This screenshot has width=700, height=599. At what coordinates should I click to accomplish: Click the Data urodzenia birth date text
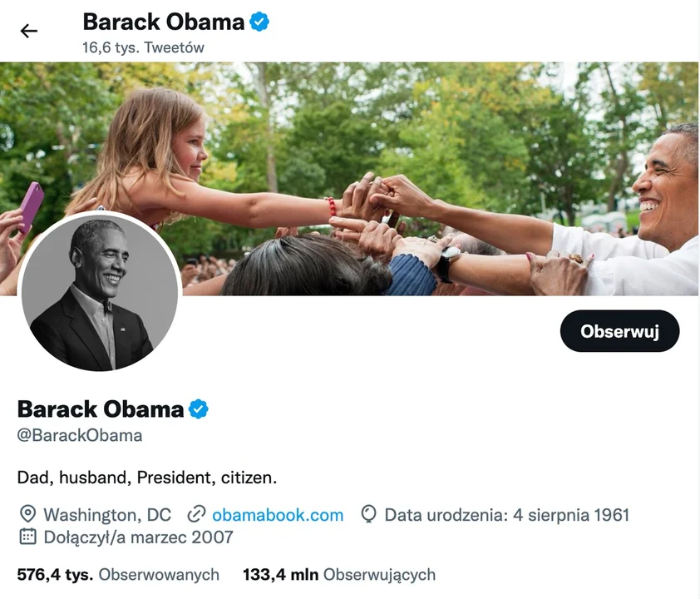[506, 515]
